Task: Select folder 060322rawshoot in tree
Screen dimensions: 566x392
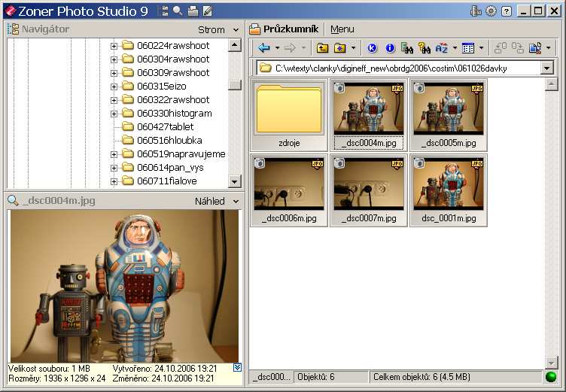Action: (x=173, y=99)
